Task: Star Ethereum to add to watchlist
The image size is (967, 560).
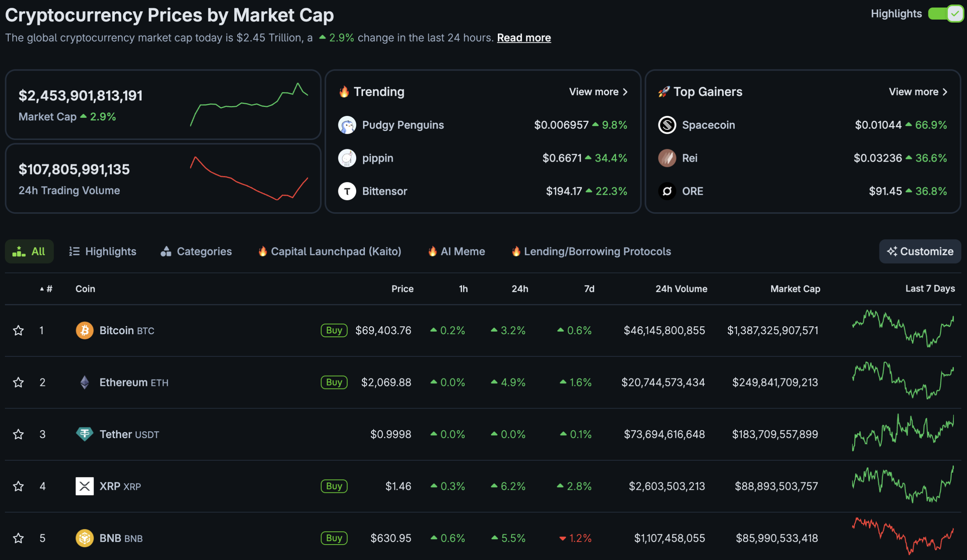Action: (x=18, y=382)
